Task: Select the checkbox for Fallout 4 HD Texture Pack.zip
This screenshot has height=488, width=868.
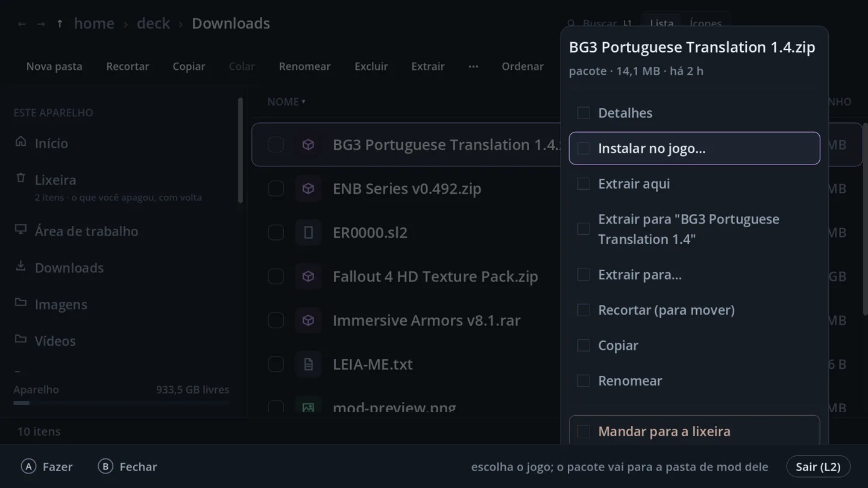Action: [275, 277]
